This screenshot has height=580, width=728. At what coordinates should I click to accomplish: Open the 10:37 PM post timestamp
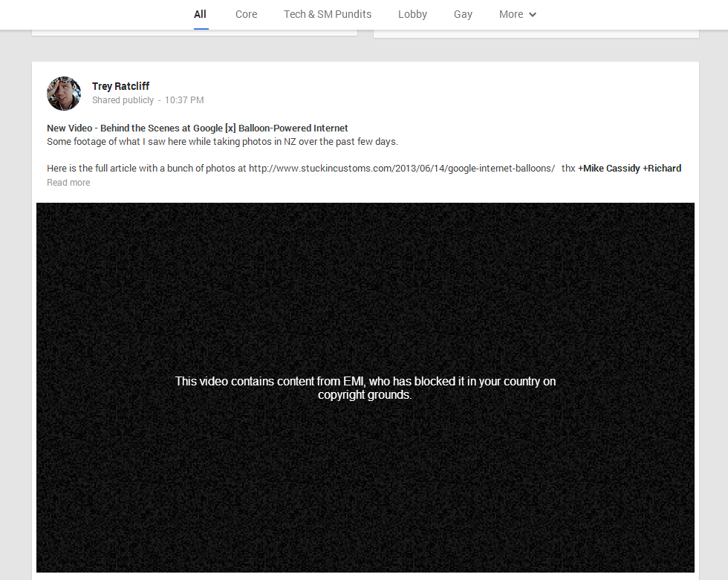point(184,100)
